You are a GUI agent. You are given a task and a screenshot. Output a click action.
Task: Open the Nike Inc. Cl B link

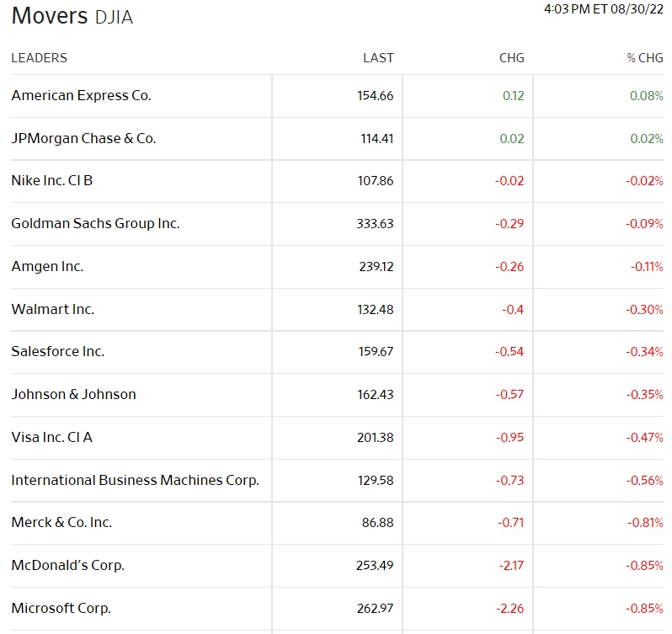point(52,181)
